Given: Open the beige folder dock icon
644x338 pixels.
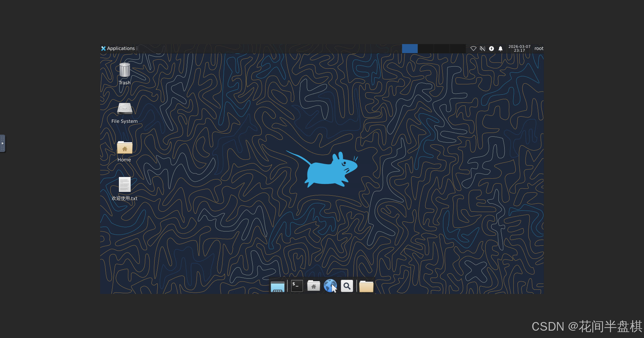Looking at the screenshot, I should (366, 286).
